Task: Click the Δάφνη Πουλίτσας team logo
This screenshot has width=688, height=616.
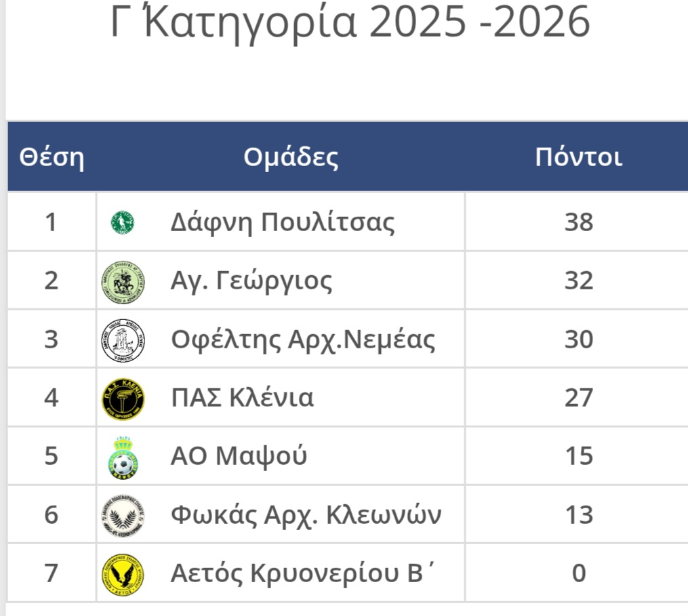Action: pyautogui.click(x=123, y=222)
